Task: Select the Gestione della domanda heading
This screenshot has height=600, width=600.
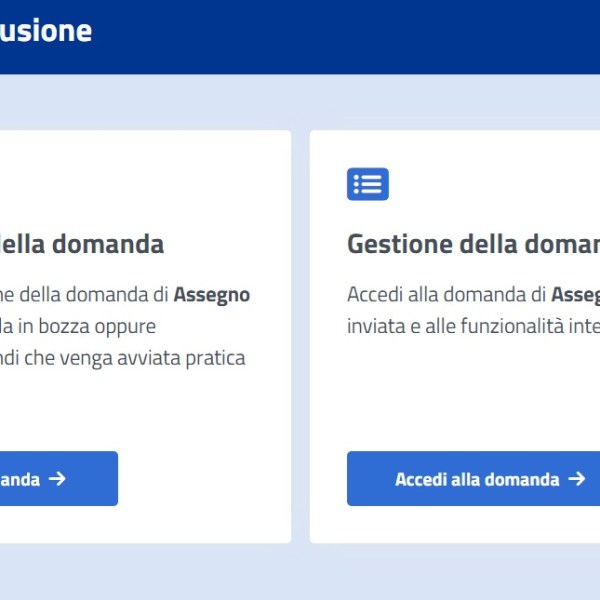Action: pos(473,244)
